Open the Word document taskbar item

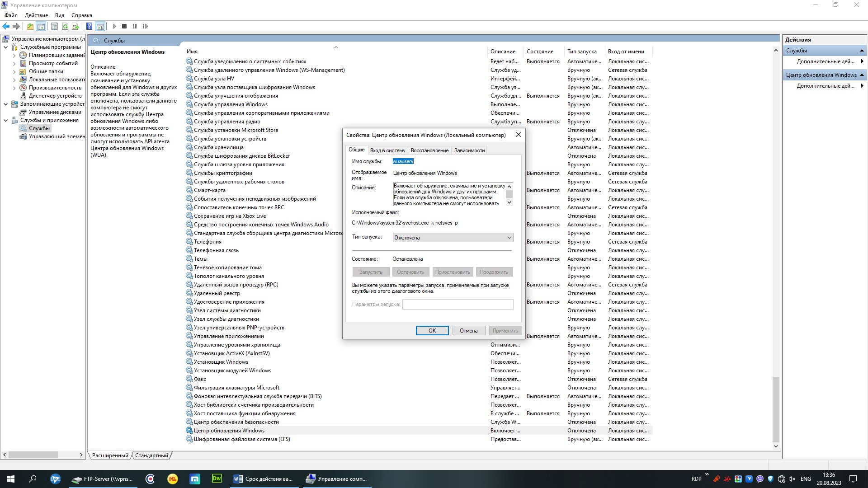[264, 479]
